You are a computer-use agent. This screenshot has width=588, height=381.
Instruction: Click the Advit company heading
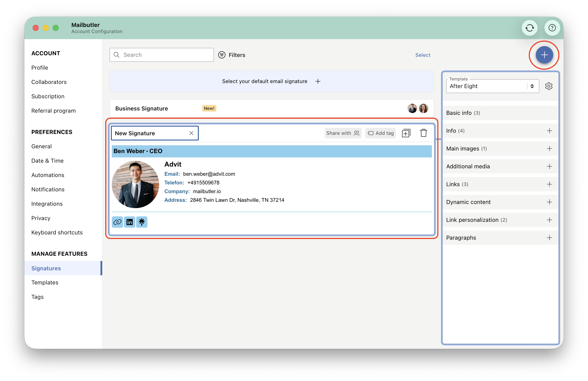(x=173, y=164)
